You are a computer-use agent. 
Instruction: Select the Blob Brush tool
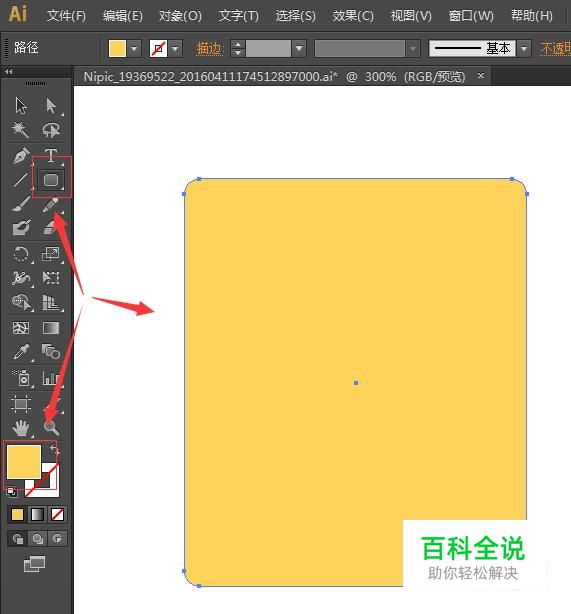pos(21,228)
